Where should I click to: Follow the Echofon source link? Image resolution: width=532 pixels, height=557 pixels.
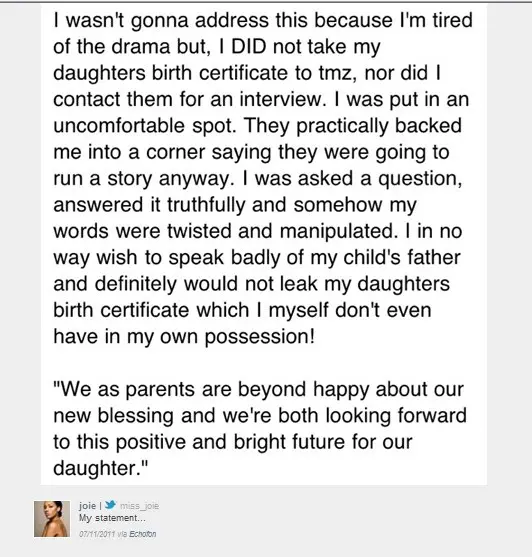click(x=143, y=534)
